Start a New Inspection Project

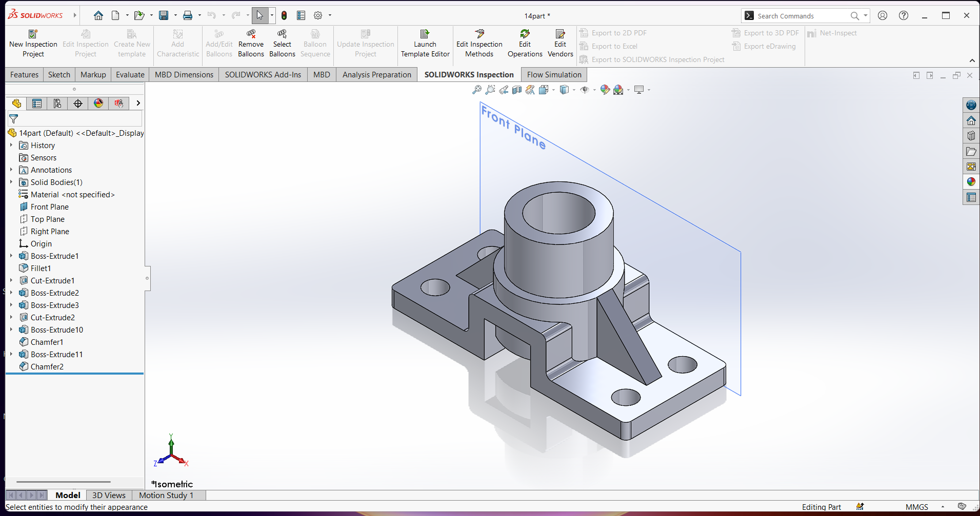(33, 43)
